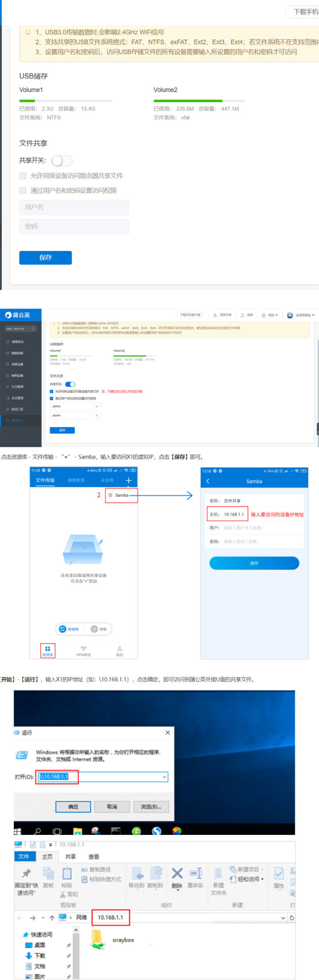Click 浏览(B)... in Run dialog
The height and width of the screenshot is (980, 319).
151,807
